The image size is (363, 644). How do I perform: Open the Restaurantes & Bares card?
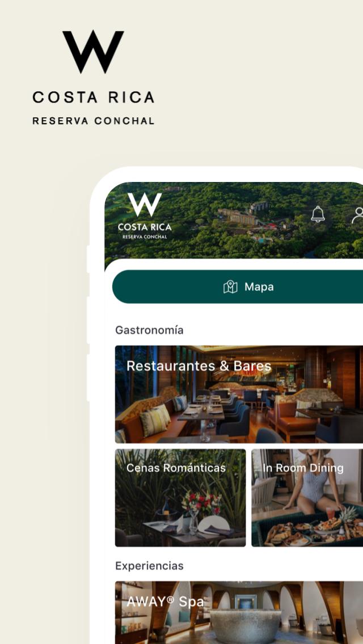pyautogui.click(x=239, y=395)
